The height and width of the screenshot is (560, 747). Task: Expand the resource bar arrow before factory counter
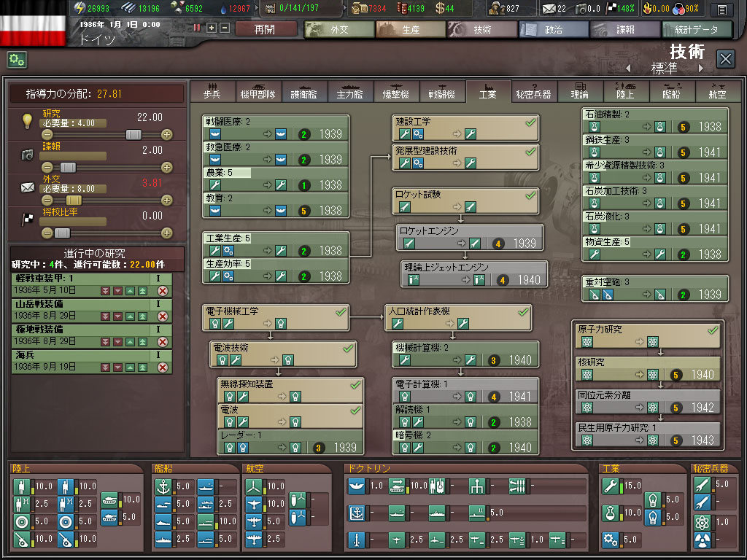point(257,9)
